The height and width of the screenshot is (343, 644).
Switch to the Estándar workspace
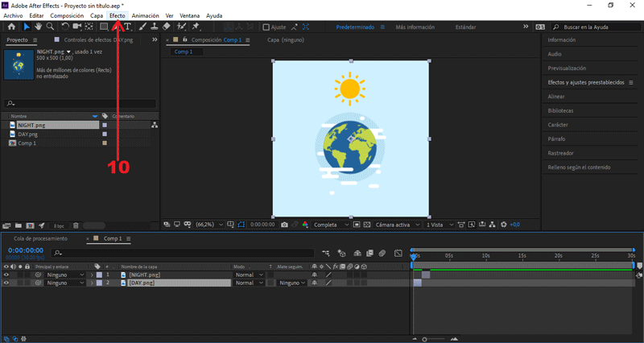(x=466, y=27)
